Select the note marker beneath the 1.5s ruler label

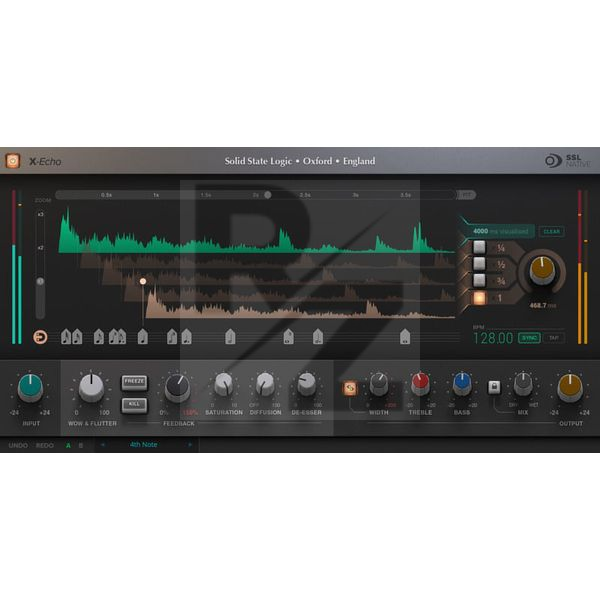(x=230, y=337)
